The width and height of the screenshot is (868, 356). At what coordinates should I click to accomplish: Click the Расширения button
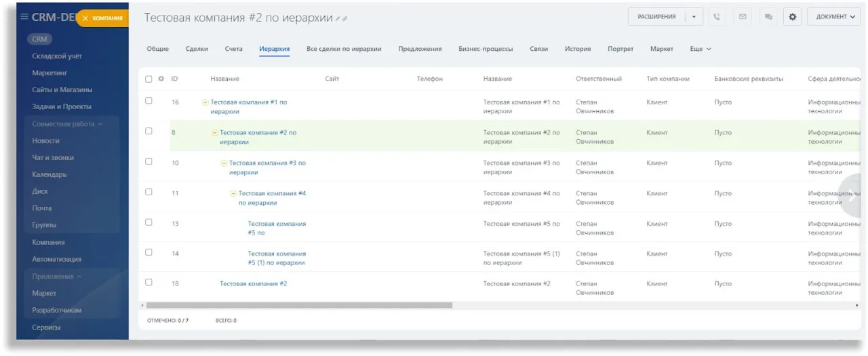pos(656,17)
